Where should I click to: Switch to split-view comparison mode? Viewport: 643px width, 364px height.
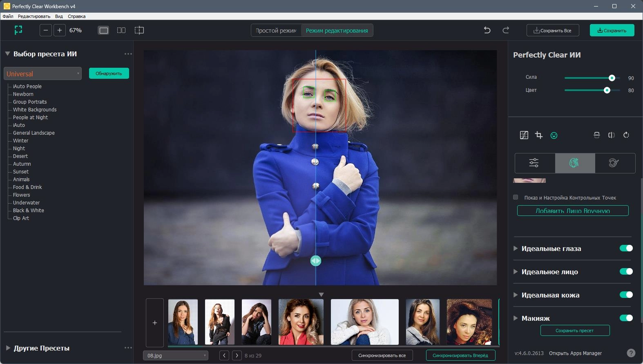click(139, 30)
